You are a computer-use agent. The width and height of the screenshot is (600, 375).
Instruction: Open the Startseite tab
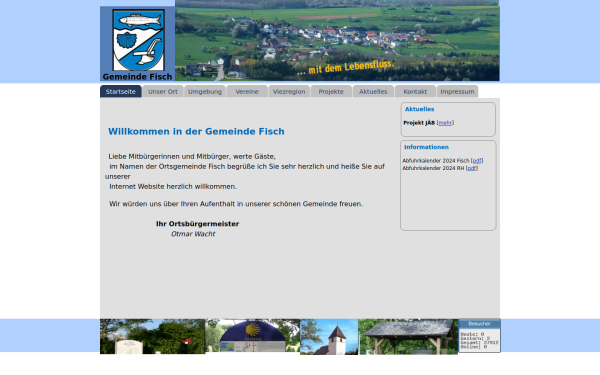[x=121, y=91]
